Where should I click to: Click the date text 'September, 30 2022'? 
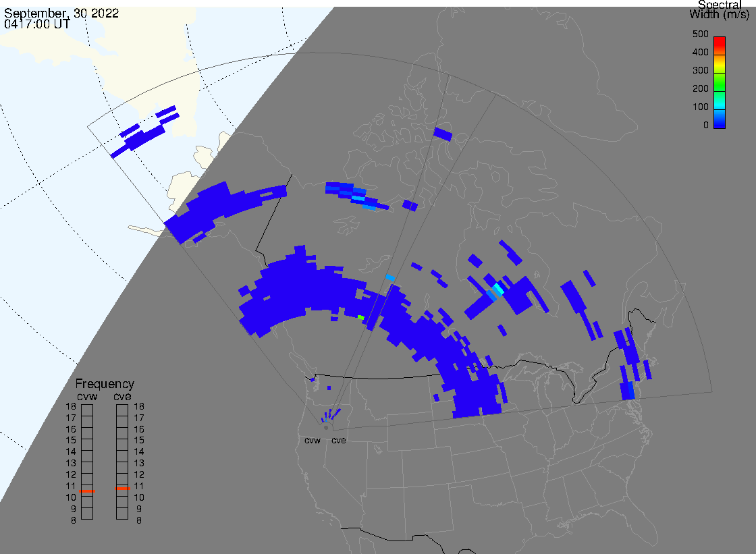pyautogui.click(x=61, y=13)
